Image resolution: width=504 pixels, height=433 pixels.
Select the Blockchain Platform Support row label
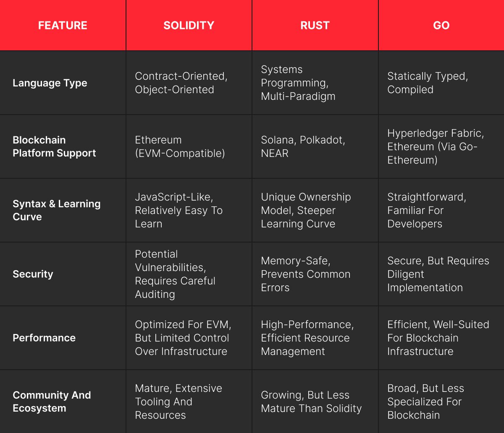pyautogui.click(x=54, y=146)
